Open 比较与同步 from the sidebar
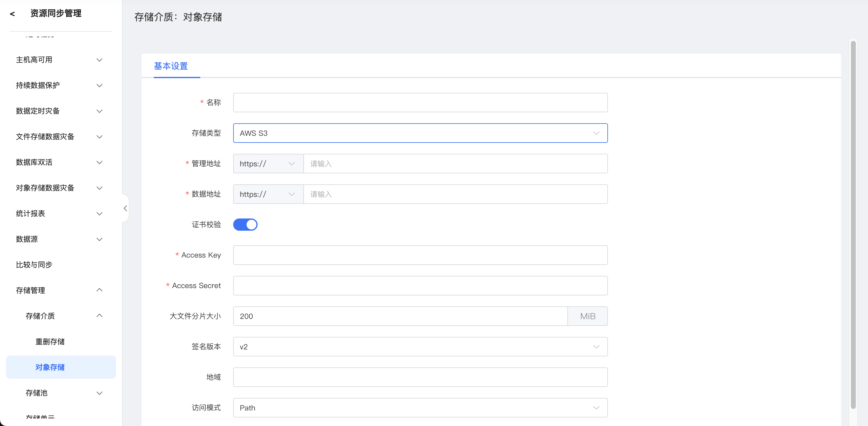868x426 pixels. pyautogui.click(x=34, y=265)
